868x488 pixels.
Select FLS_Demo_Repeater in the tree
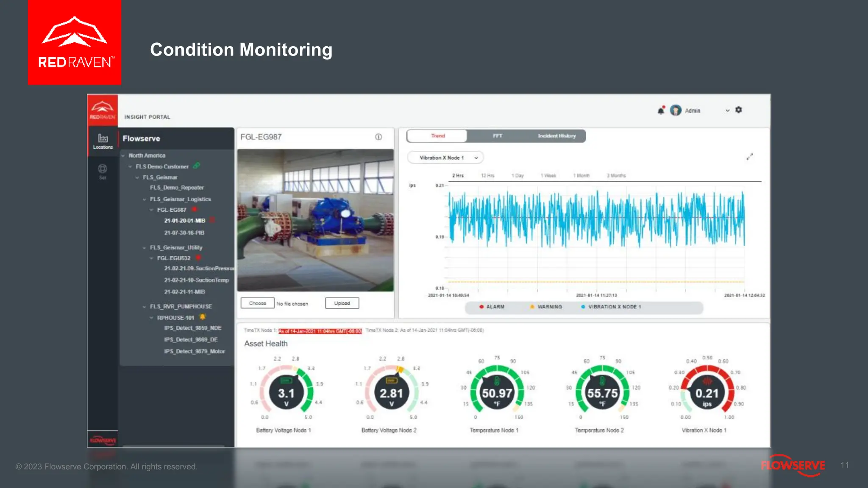pyautogui.click(x=177, y=187)
